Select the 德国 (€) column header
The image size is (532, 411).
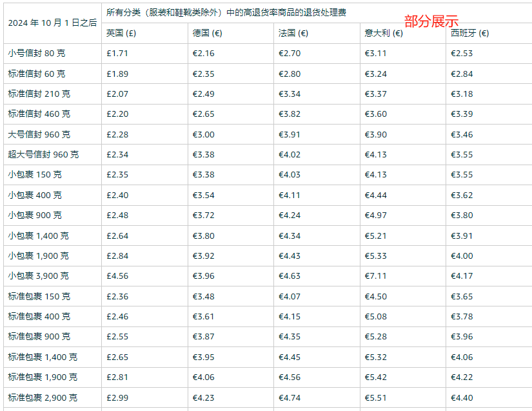pyautogui.click(x=208, y=32)
